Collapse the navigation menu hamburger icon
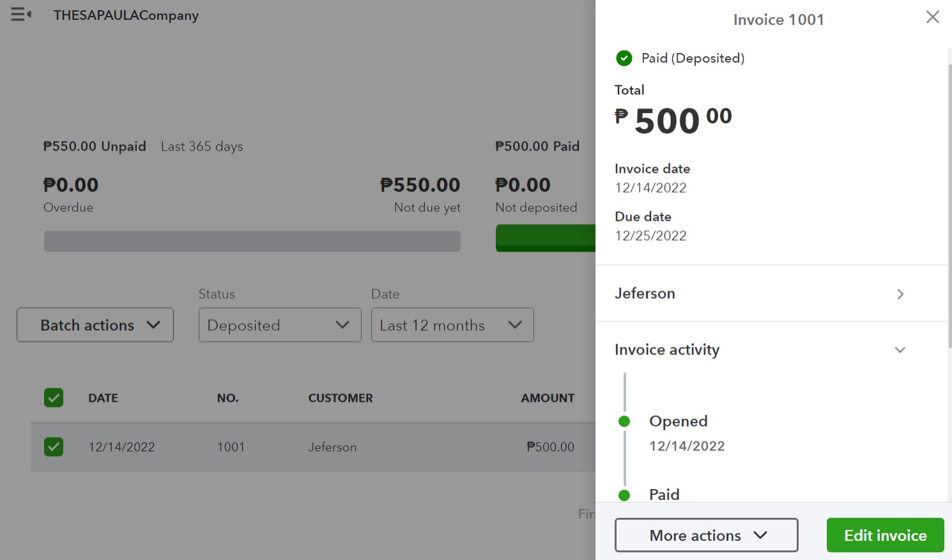Viewport: 952px width, 560px height. click(21, 15)
